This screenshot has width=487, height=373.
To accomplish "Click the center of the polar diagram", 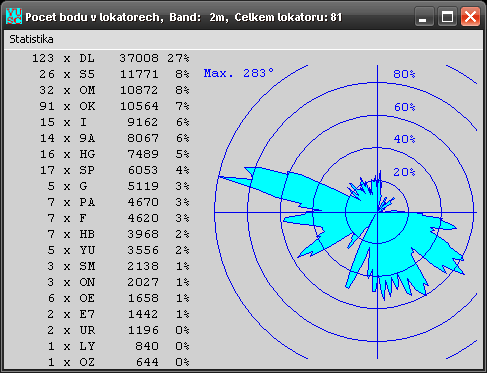I will (x=378, y=212).
